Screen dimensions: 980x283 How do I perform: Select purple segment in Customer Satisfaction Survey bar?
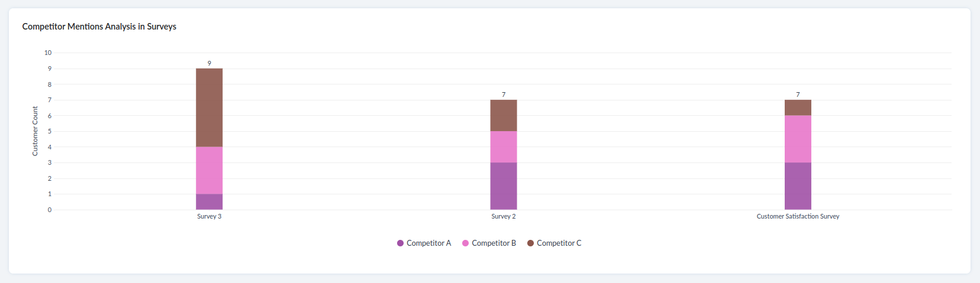click(x=798, y=186)
